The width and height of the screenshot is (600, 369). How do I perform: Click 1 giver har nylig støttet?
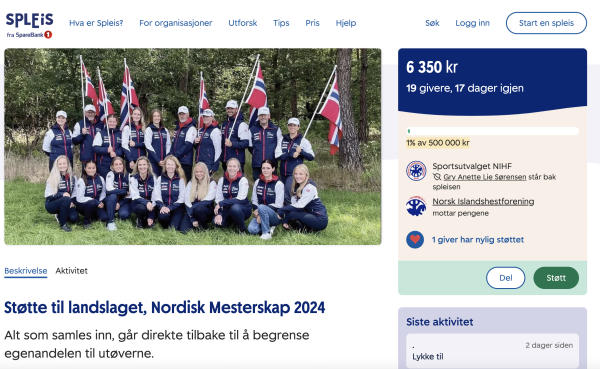tap(478, 240)
